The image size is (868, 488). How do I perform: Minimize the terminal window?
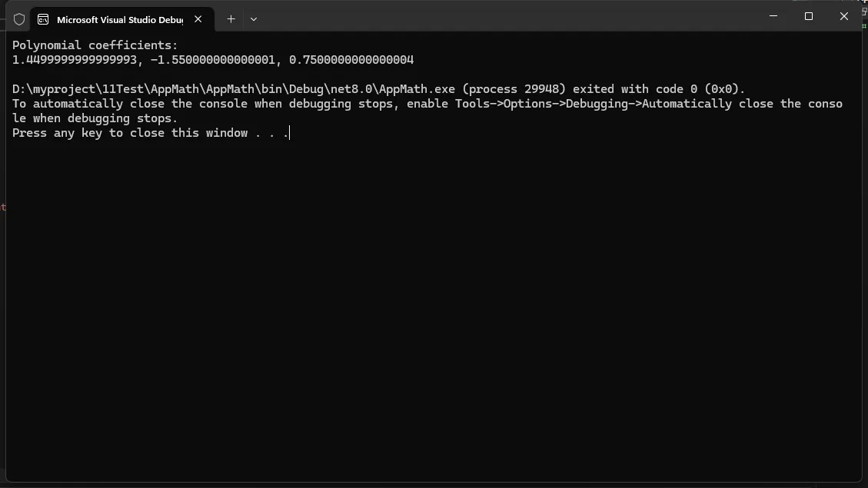(773, 16)
